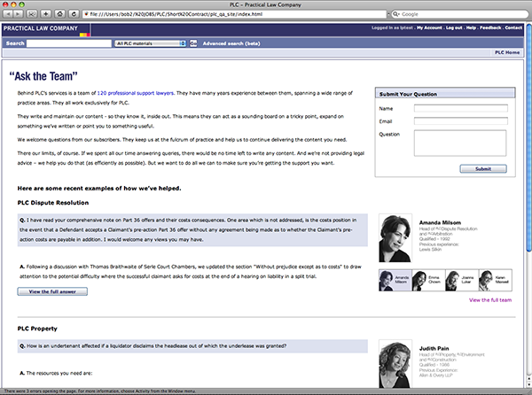The height and width of the screenshot is (395, 532).
Task: Select the fourth team thumbnail, Karen
Action: point(495,280)
